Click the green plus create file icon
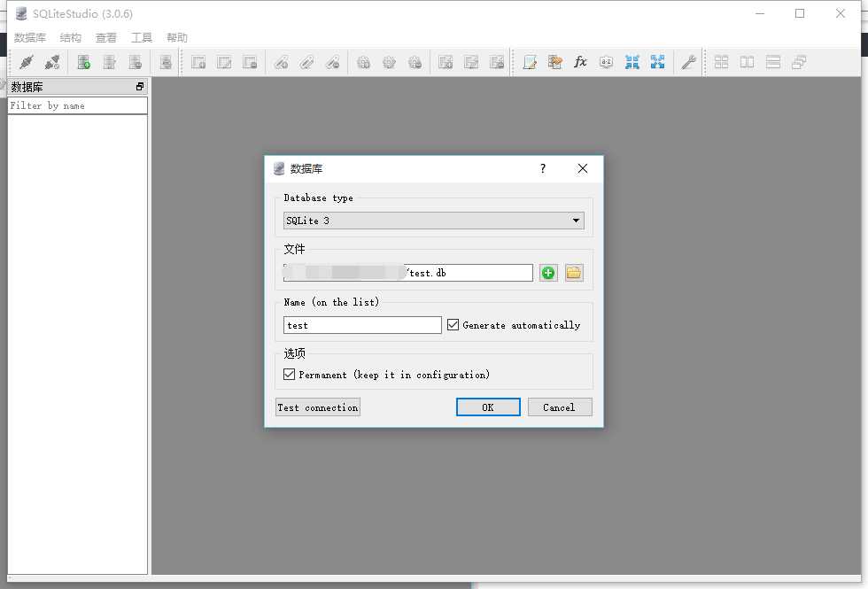Image resolution: width=868 pixels, height=589 pixels. point(548,273)
